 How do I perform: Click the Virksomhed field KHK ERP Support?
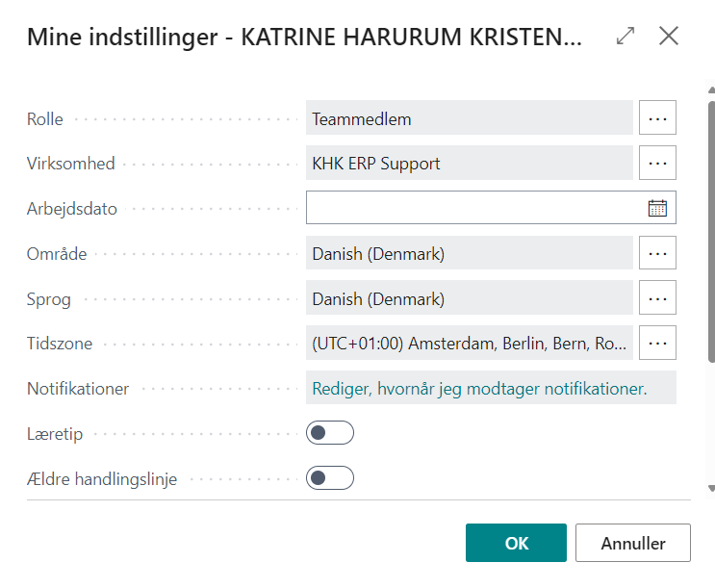click(x=470, y=164)
